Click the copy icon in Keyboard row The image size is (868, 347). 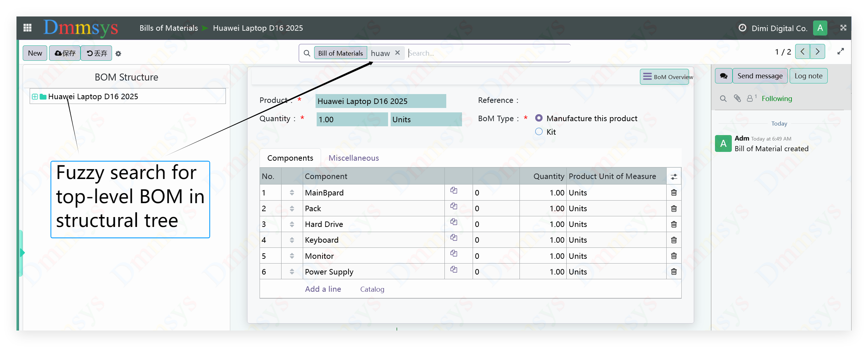(x=454, y=238)
